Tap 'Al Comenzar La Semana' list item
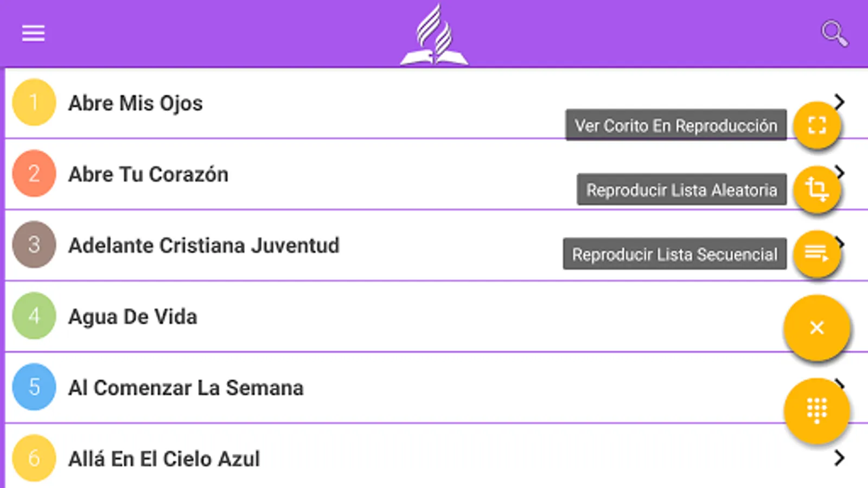This screenshot has height=488, width=868. pyautogui.click(x=186, y=388)
